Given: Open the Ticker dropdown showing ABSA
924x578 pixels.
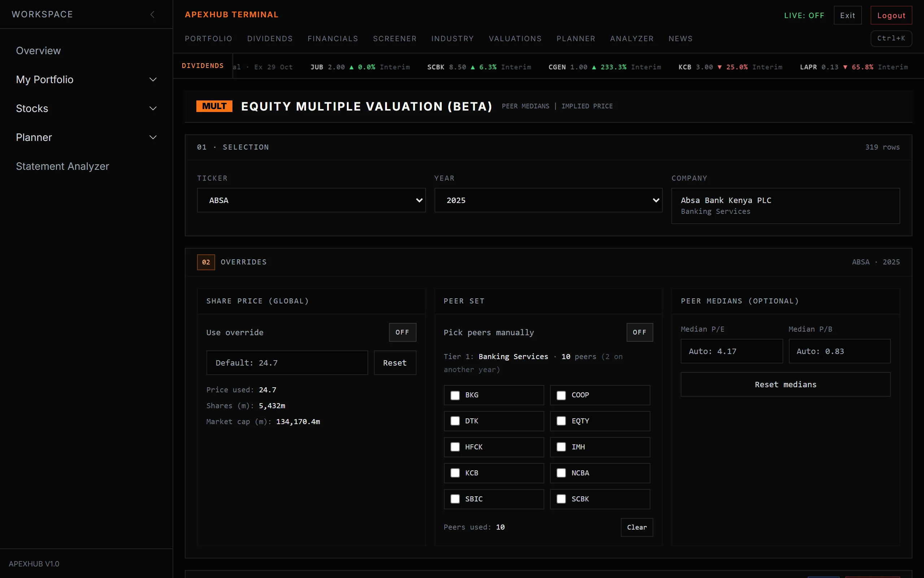Looking at the screenshot, I should (x=311, y=200).
